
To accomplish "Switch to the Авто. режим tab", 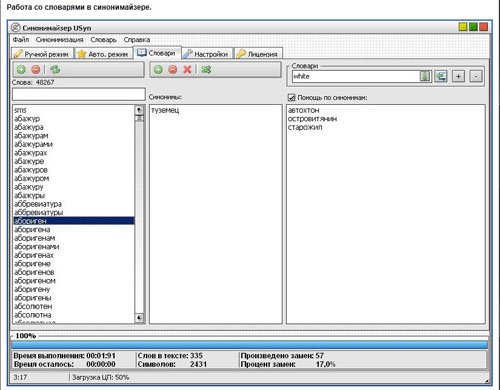I will [103, 54].
